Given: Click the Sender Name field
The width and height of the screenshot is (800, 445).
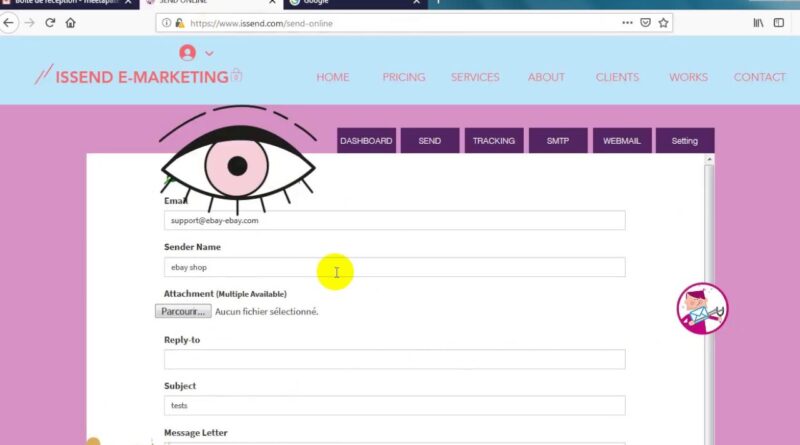Looking at the screenshot, I should point(394,267).
